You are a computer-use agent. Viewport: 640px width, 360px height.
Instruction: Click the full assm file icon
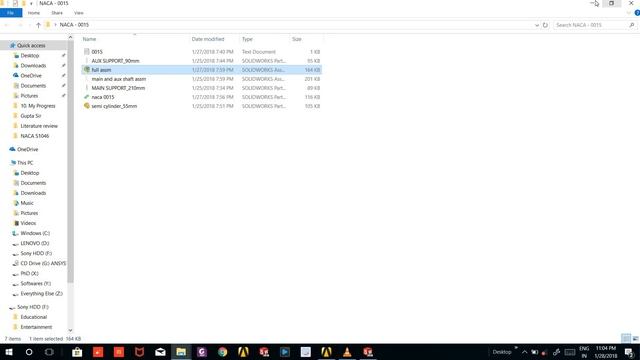87,70
